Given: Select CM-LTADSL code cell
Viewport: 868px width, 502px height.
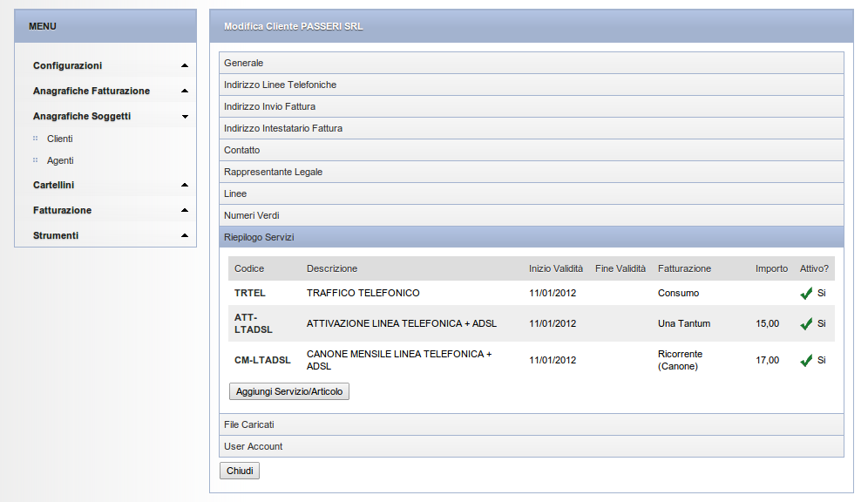Looking at the screenshot, I should coord(262,360).
